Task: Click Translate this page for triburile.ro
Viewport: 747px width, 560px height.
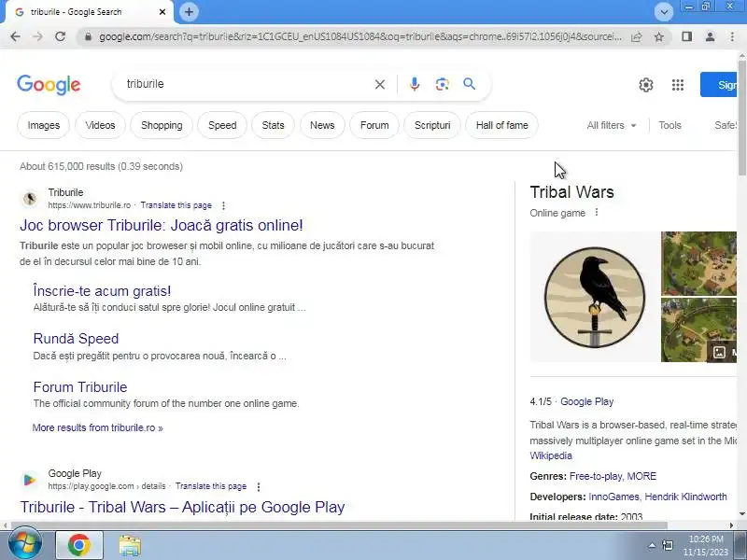Action: point(176,205)
